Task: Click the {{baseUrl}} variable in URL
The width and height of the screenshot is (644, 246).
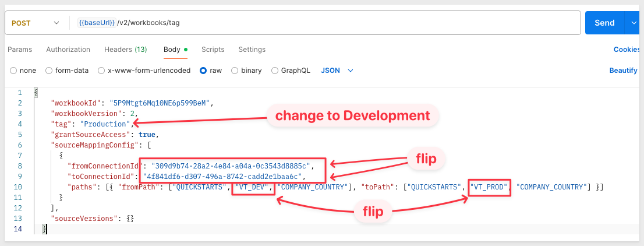Action: 96,23
